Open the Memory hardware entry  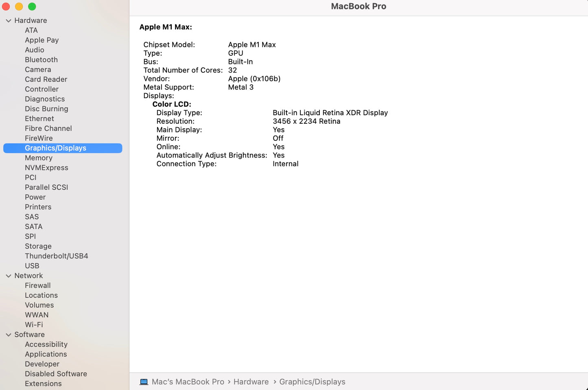tap(39, 158)
